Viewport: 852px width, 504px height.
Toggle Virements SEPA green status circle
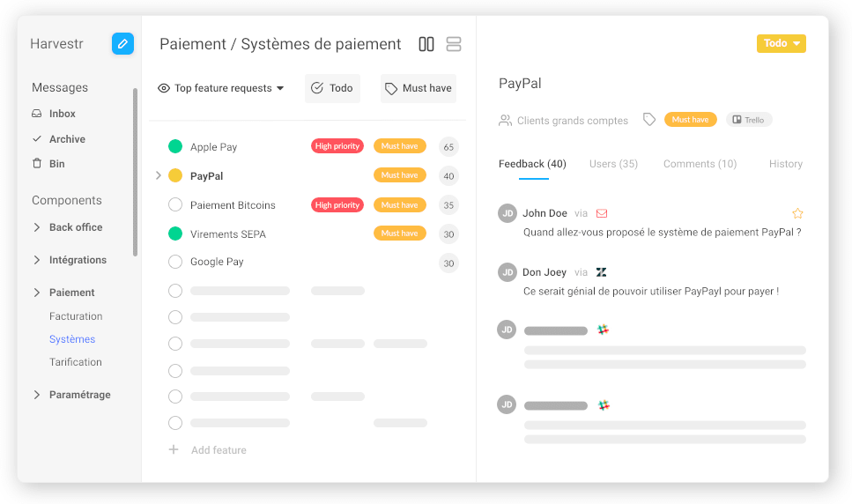coord(175,233)
